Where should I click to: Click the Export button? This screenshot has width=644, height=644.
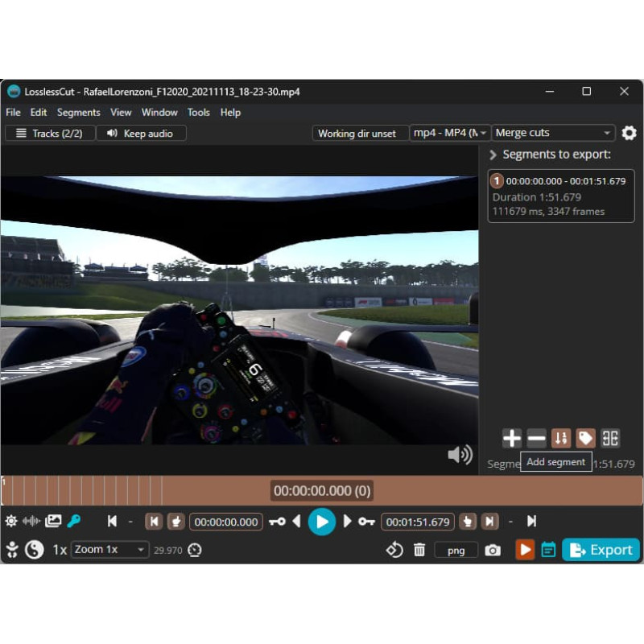point(601,550)
